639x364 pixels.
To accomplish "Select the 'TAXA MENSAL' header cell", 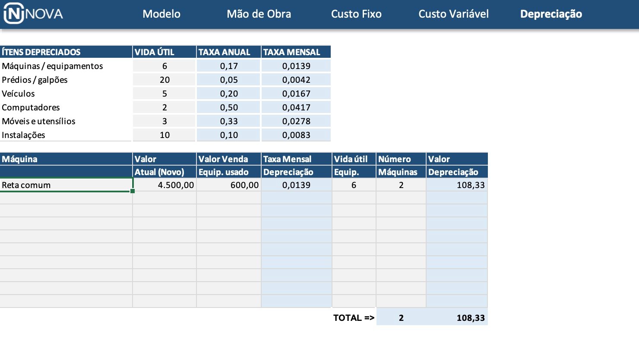I will 296,52.
